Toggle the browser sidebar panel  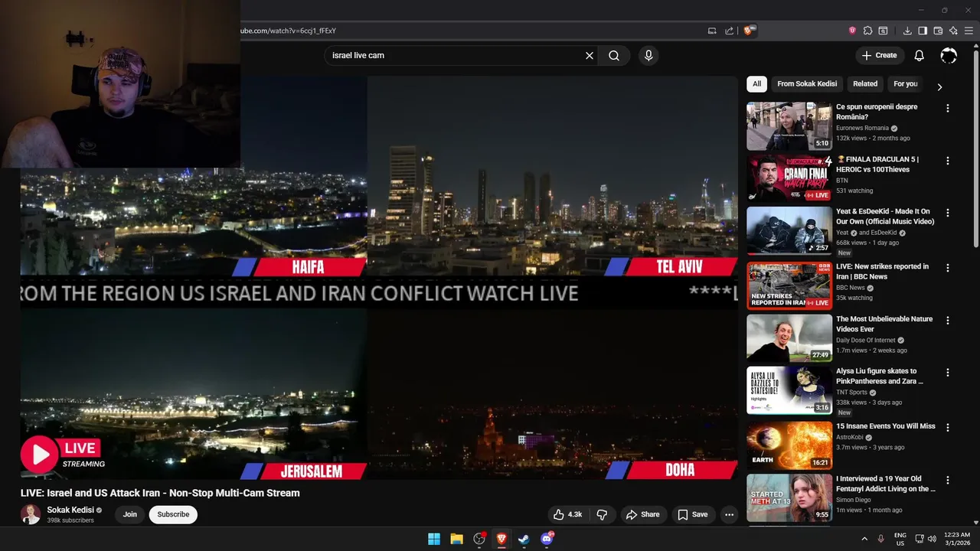click(923, 31)
